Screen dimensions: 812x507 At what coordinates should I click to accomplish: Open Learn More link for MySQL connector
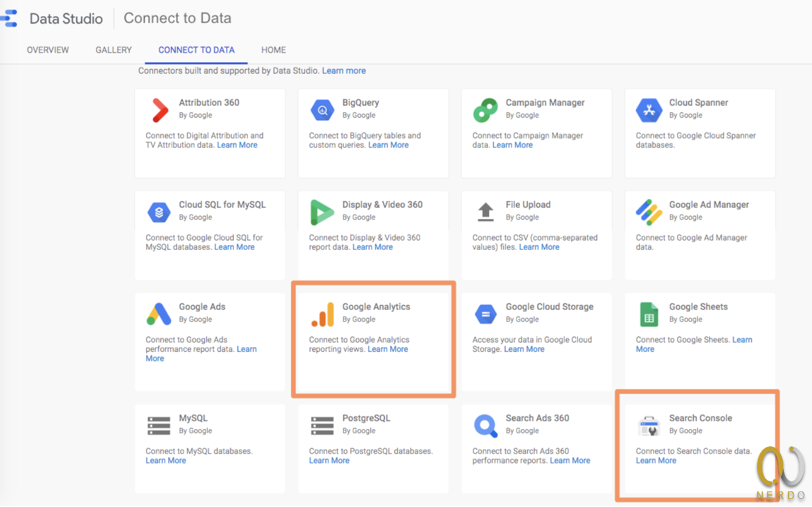click(166, 460)
